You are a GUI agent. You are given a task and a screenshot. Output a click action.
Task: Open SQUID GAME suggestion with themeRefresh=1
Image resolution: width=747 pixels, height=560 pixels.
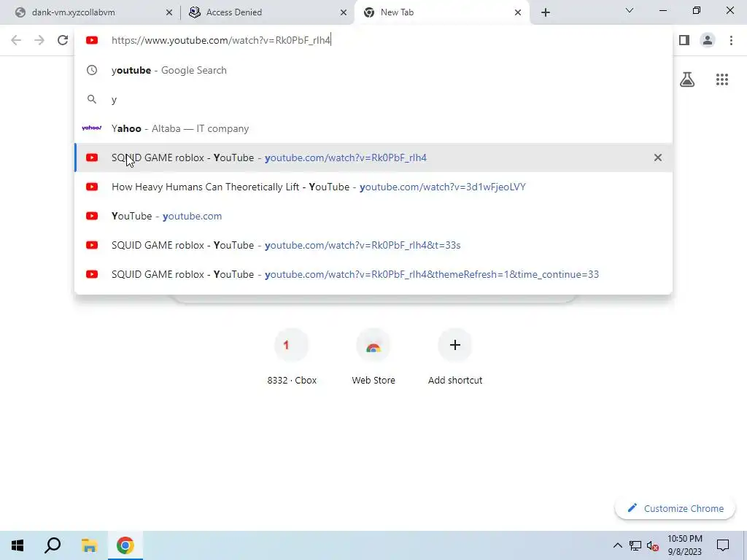coord(373,274)
